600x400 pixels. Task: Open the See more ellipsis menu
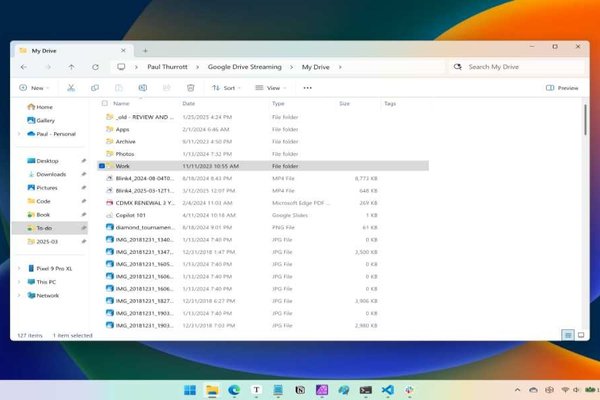307,88
